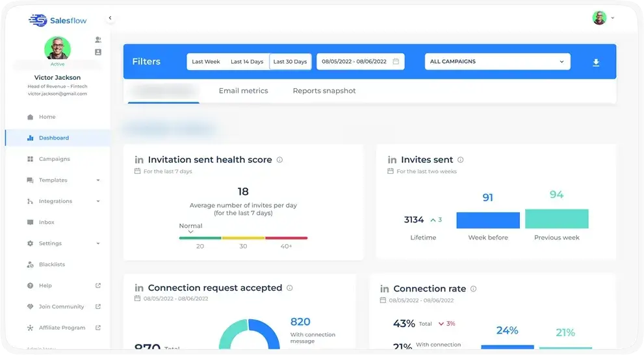
Task: Click the info icon beside Invites sent
Action: tap(460, 160)
